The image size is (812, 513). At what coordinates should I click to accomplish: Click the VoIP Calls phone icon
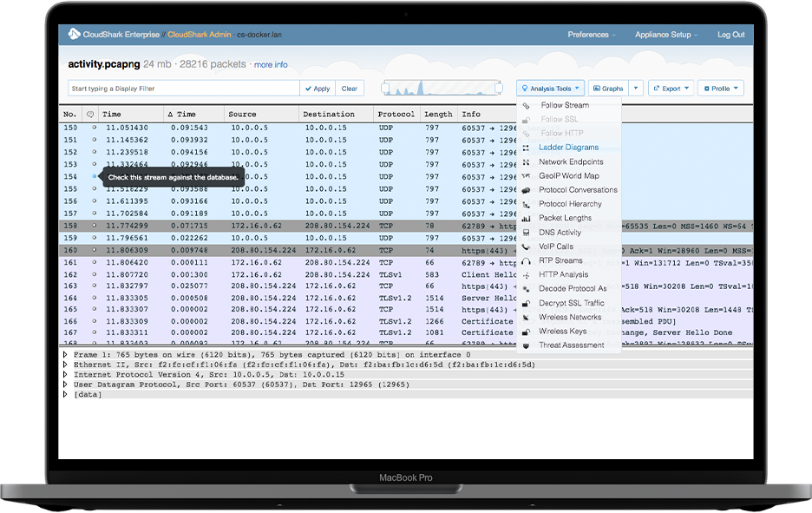click(526, 247)
